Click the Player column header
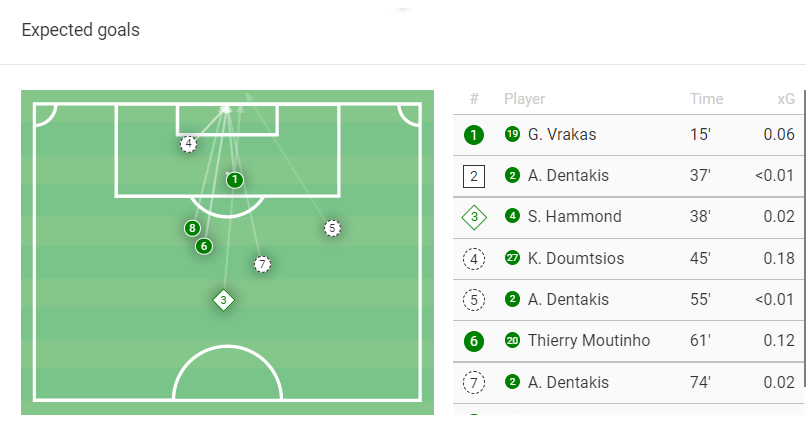The width and height of the screenshot is (806, 424). [x=524, y=99]
